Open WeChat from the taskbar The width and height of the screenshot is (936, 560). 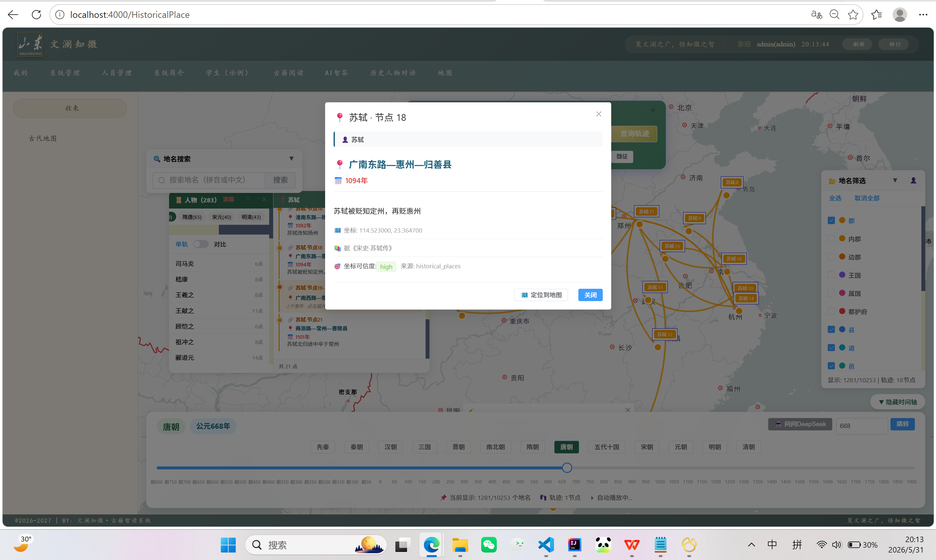pos(489,545)
